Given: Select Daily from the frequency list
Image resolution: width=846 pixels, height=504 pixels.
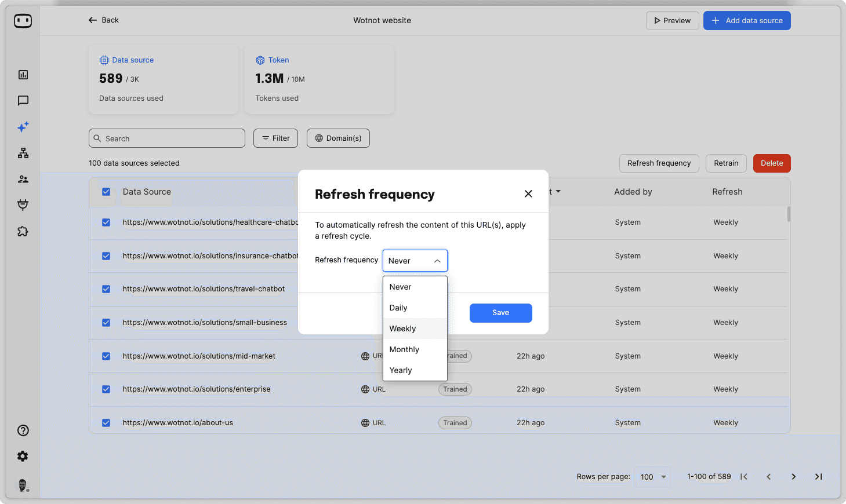Looking at the screenshot, I should 415,308.
